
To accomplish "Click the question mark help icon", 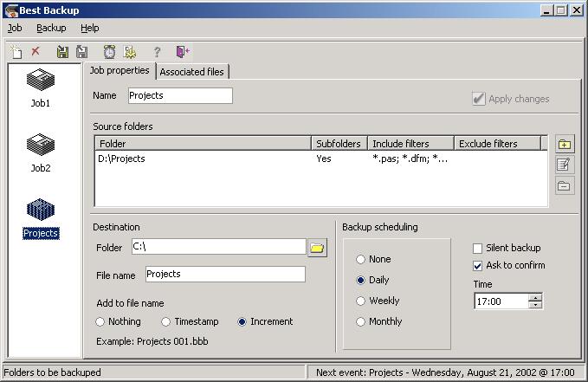I will tap(157, 52).
